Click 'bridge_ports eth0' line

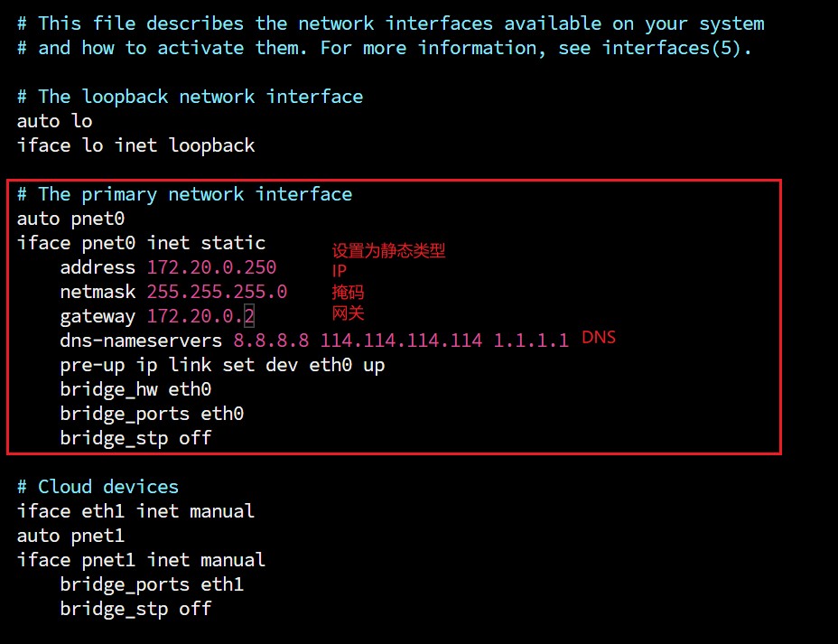click(152, 414)
